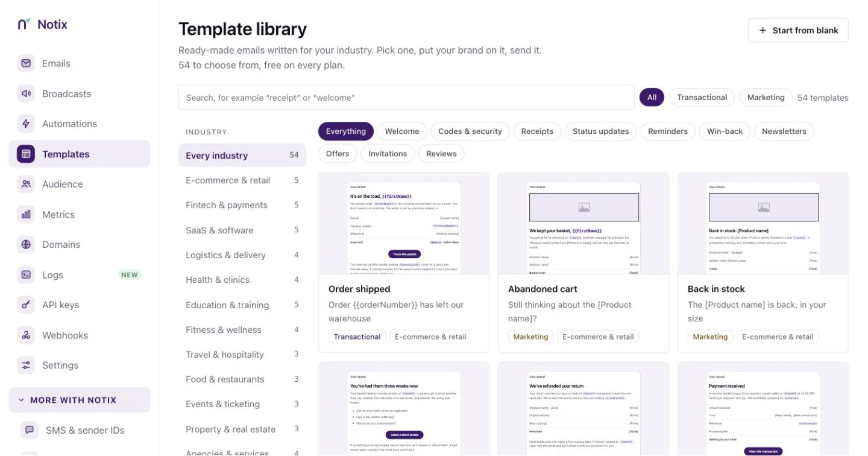Click the Start from blank button
The image size is (868, 456).
tap(798, 30)
